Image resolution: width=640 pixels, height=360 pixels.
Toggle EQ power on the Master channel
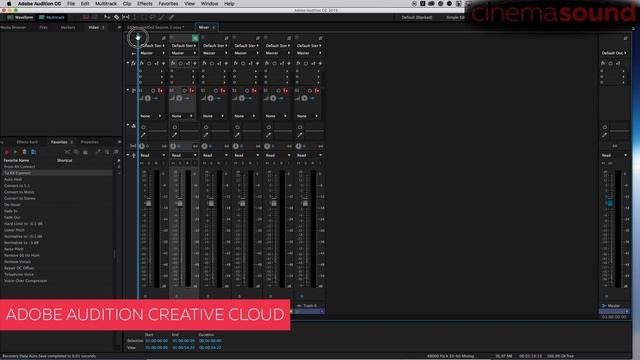[604, 127]
